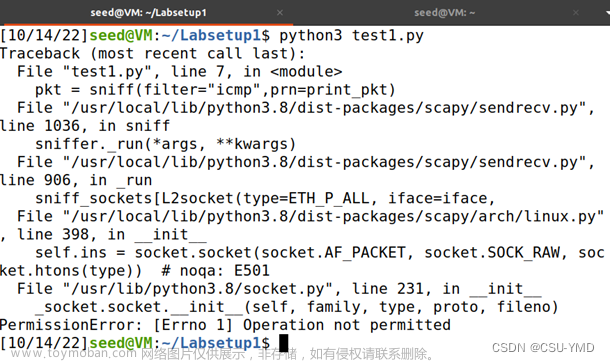Click the terminal cursor at the last prompt
Screen dimensions: 610x362
point(284,343)
